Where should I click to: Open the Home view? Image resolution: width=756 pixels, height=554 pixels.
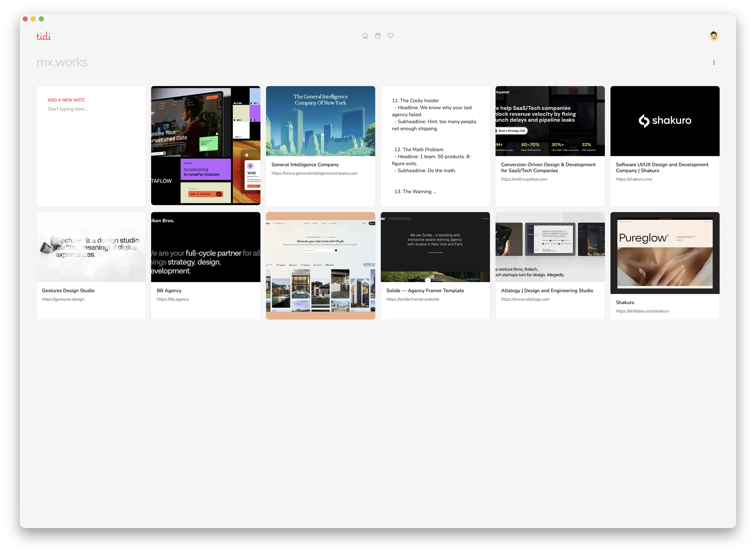[x=365, y=36]
